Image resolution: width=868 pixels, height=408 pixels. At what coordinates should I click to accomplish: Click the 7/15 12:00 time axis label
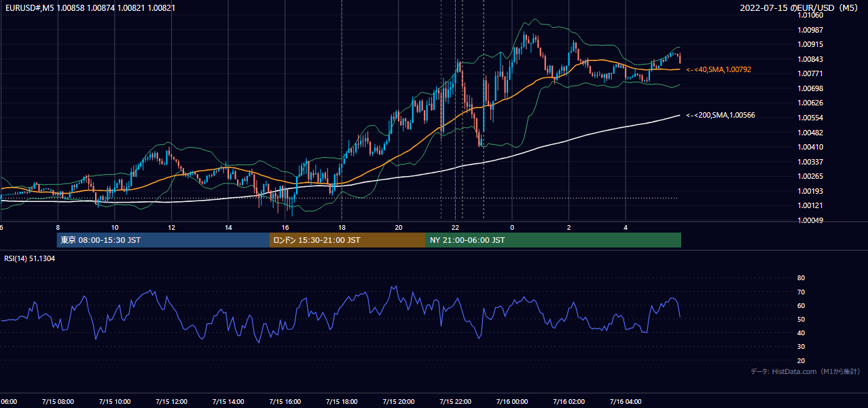(x=171, y=401)
